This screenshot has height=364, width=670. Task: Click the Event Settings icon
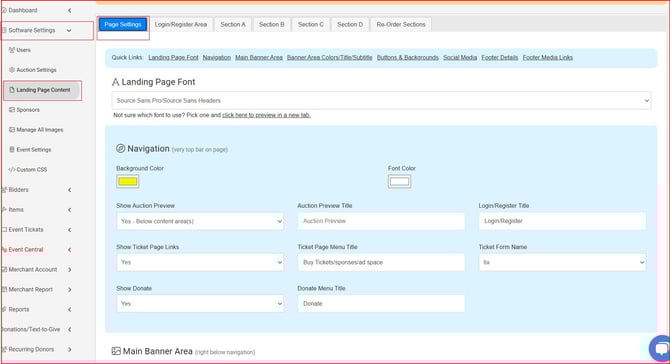pos(12,150)
